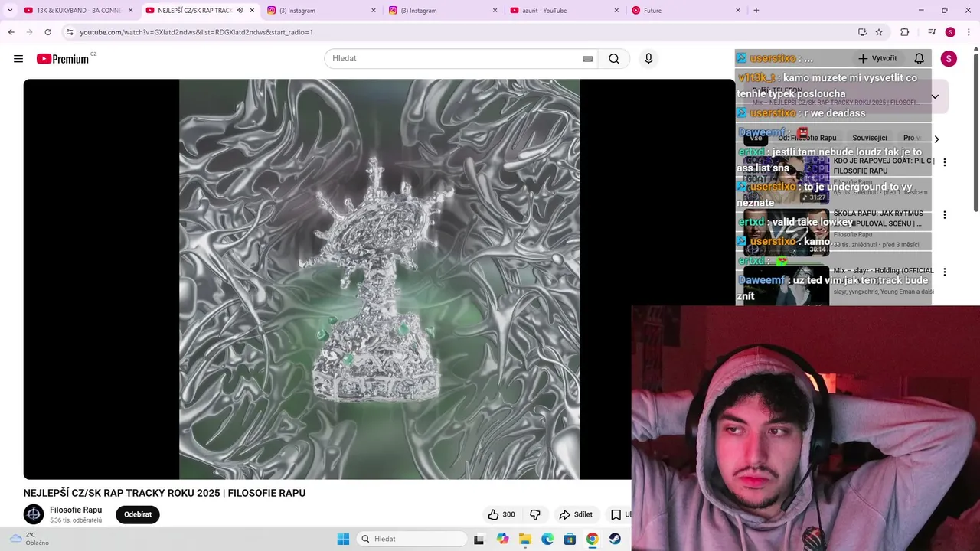This screenshot has height=551, width=980.
Task: Close the NEJLEPŠÍ CZ/SK RAP TRACK tab
Action: pyautogui.click(x=252, y=11)
